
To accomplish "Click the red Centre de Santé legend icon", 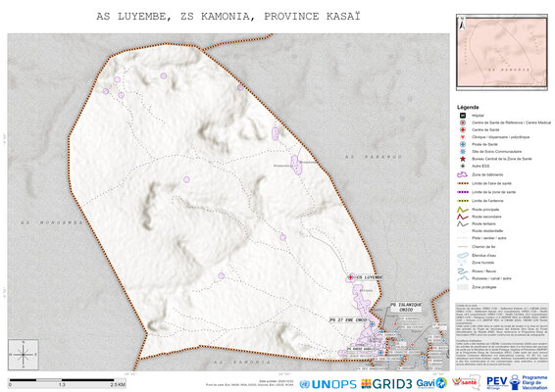I will click(462, 129).
